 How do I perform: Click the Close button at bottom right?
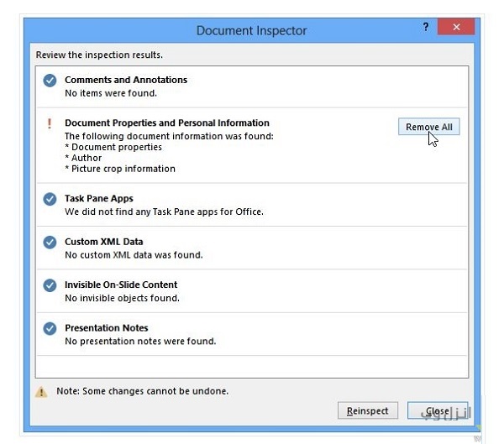(438, 410)
